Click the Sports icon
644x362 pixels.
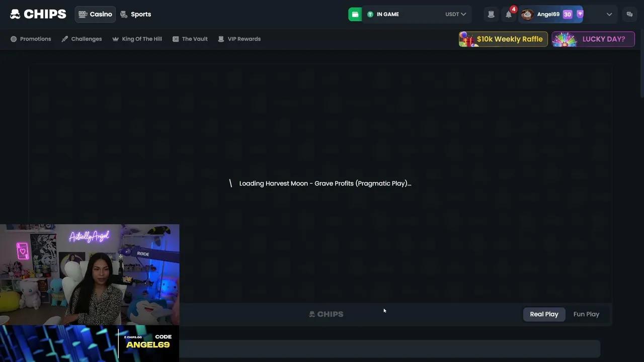pyautogui.click(x=124, y=14)
